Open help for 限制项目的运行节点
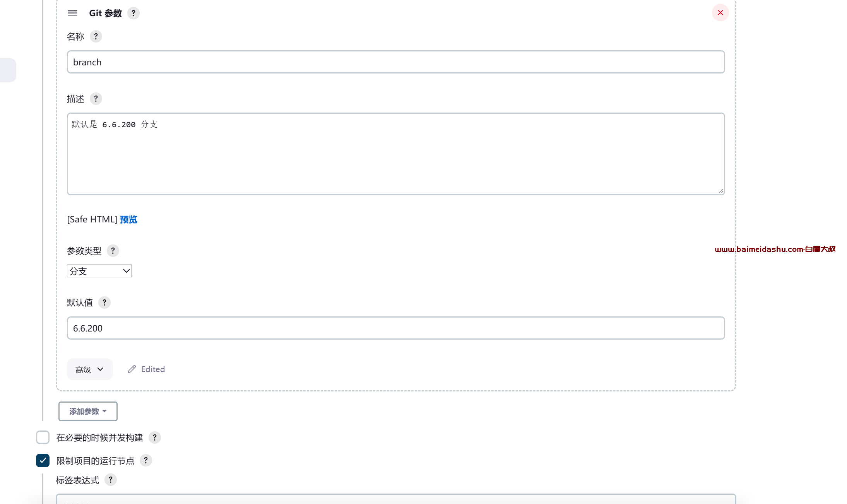 tap(146, 460)
